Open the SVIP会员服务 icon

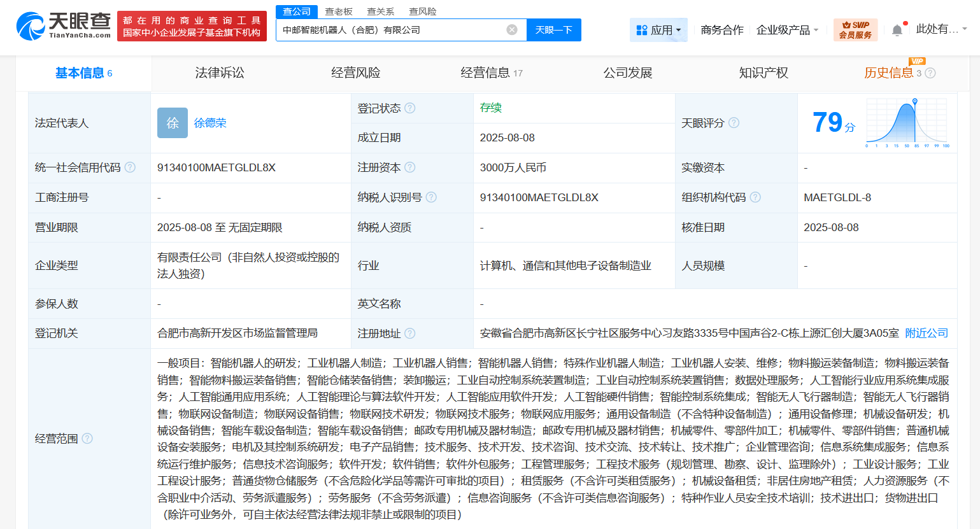(855, 29)
